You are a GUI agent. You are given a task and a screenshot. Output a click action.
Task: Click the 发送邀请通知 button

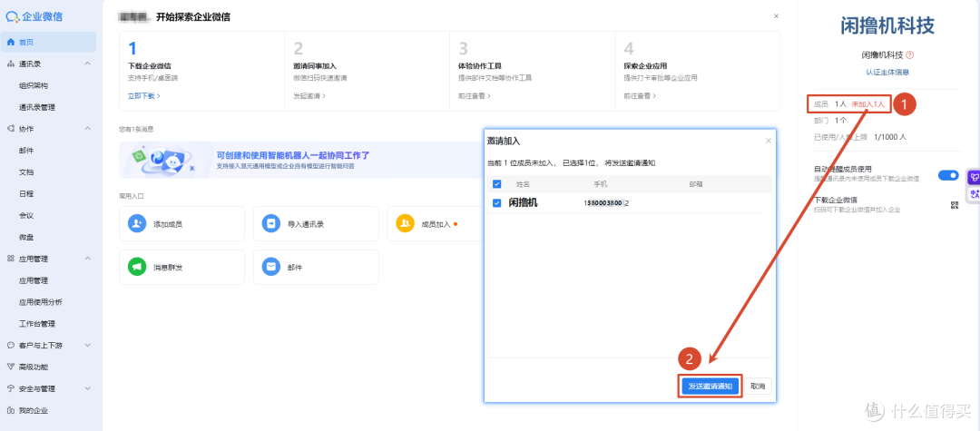[710, 387]
